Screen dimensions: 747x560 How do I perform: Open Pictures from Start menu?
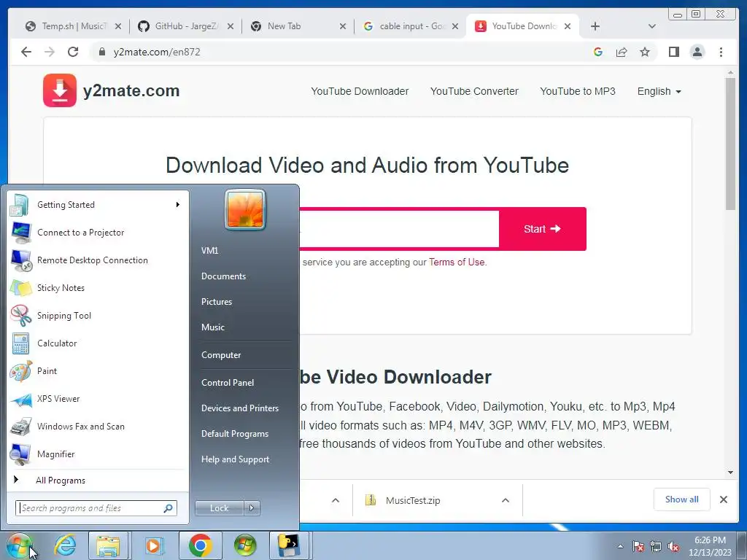click(216, 302)
